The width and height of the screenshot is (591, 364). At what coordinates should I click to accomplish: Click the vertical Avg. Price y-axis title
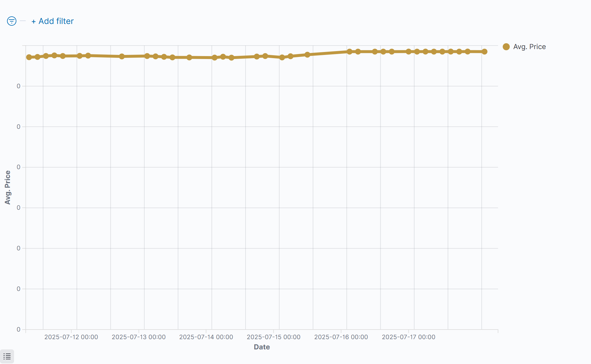tap(8, 187)
